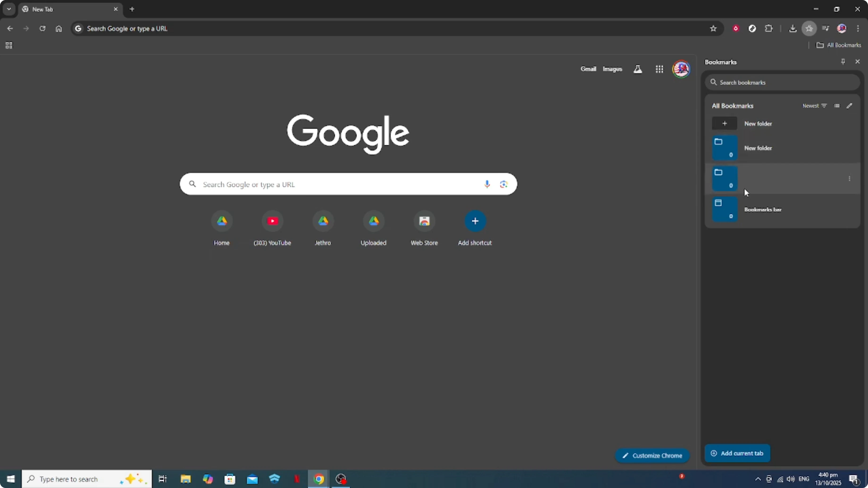The image size is (868, 488).
Task: Click the Add shortcut button
Action: (x=475, y=228)
